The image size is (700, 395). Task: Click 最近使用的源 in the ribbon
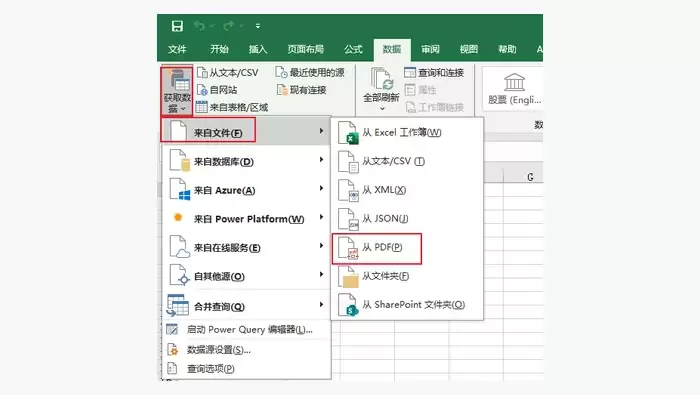pos(310,72)
